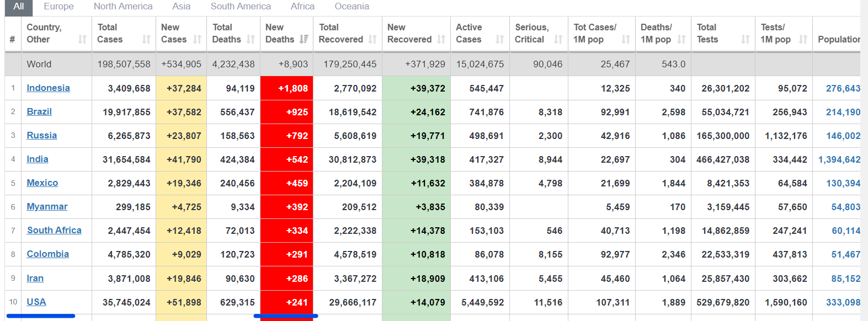Open India's population link 1,394,642
The image size is (868, 321).
(839, 159)
